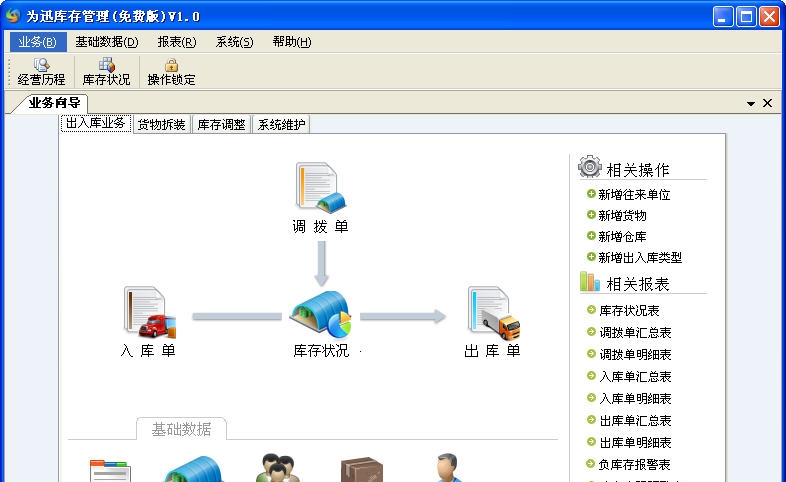Open the 入库单明细表 report link
786x482 pixels.
coord(635,399)
